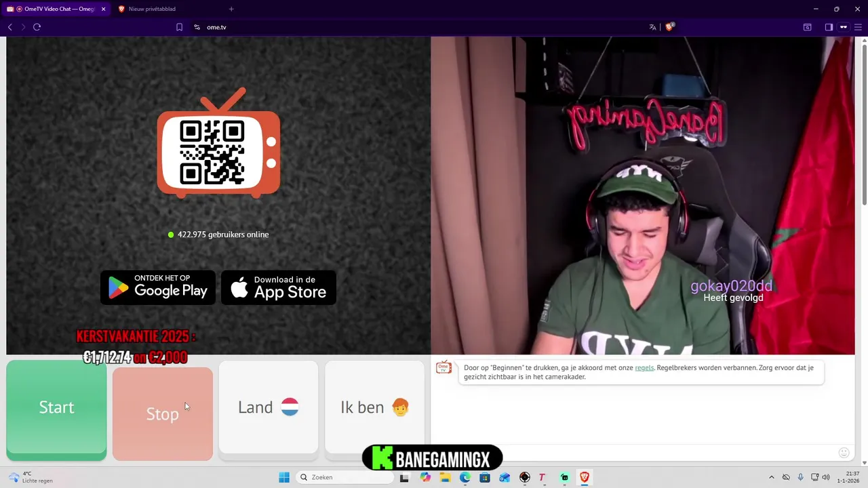Click the translate page icon in address bar
This screenshot has width=868, height=488.
coord(652,27)
